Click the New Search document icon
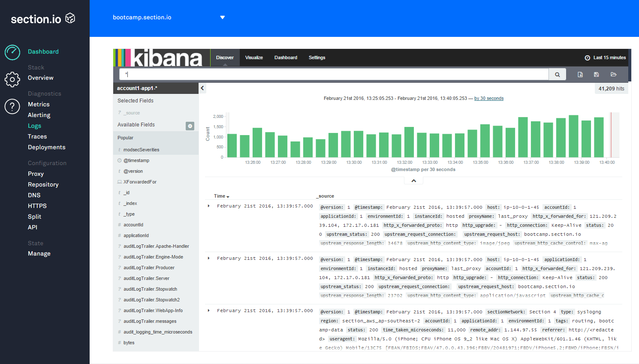The width and height of the screenshot is (639, 364). pos(580,75)
